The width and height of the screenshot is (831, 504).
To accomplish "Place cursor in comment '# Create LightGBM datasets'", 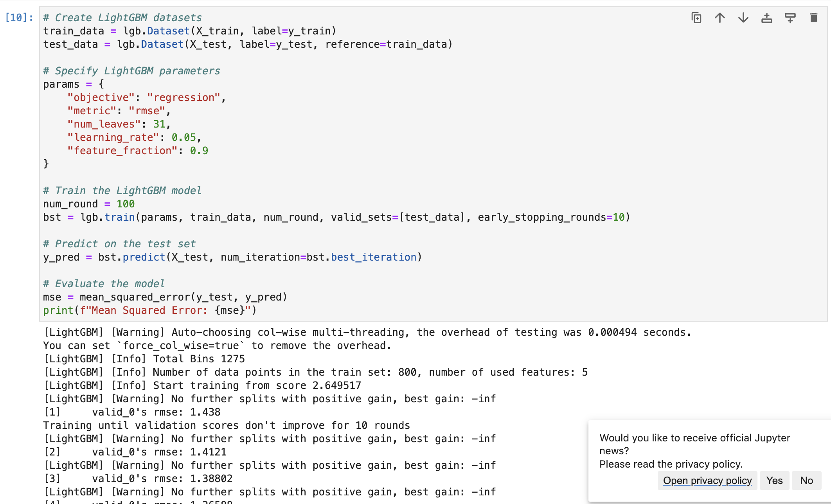I will point(122,18).
